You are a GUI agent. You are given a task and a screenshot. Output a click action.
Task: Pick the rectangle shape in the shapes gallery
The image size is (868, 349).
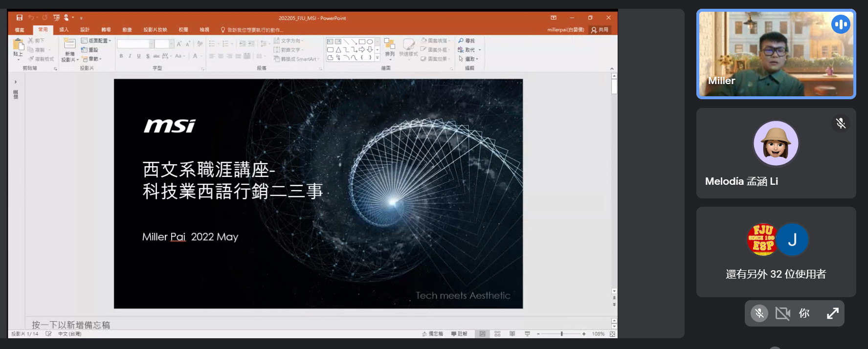(x=362, y=42)
